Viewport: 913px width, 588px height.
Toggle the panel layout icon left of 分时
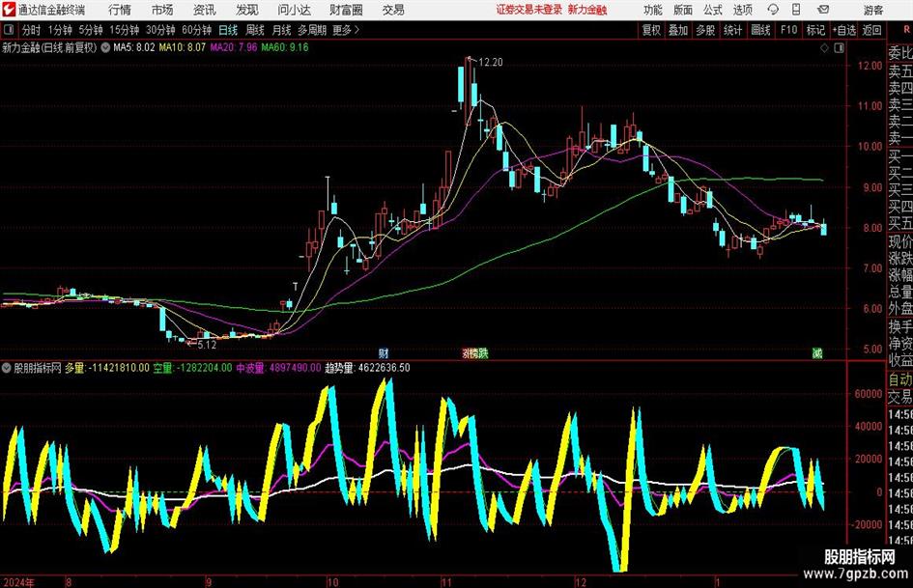click(9, 30)
